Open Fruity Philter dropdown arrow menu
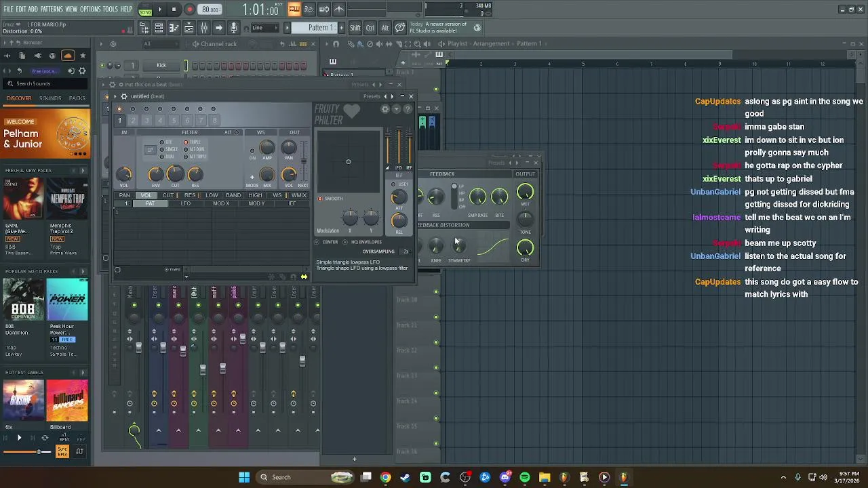Image resolution: width=868 pixels, height=488 pixels. click(397, 110)
